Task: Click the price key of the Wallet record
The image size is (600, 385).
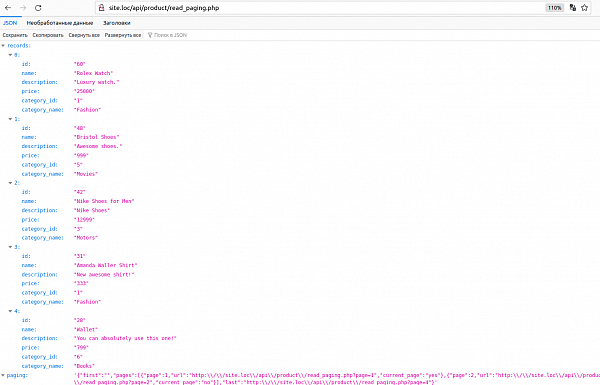Action: point(31,347)
